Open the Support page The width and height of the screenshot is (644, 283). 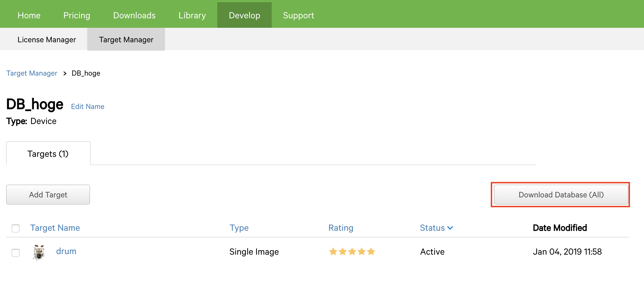(x=298, y=15)
